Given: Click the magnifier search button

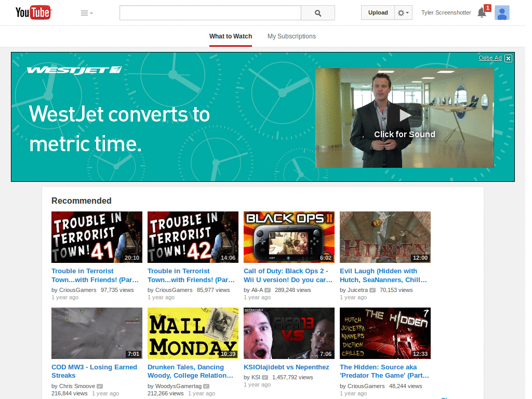Looking at the screenshot, I should (317, 13).
